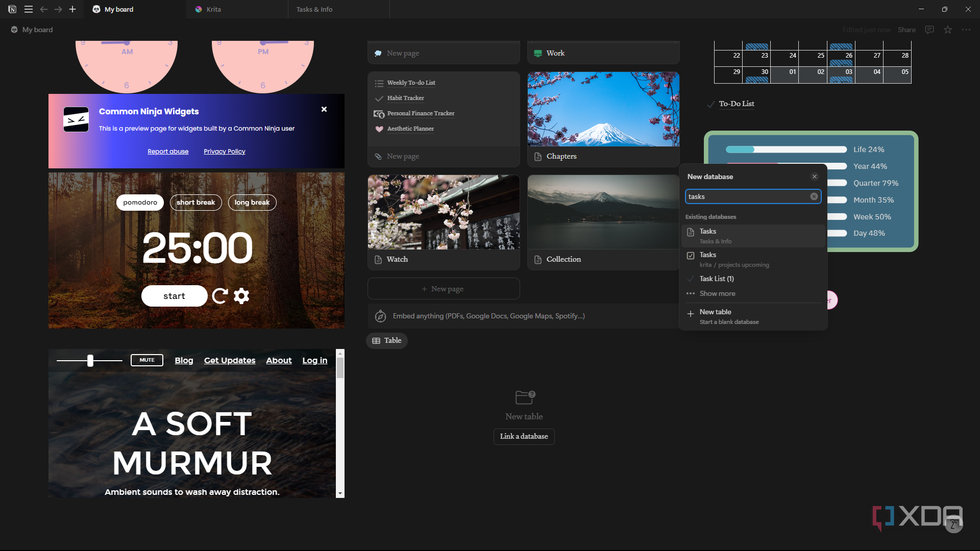This screenshot has height=551, width=980.
Task: Click the Share button
Action: click(x=906, y=30)
